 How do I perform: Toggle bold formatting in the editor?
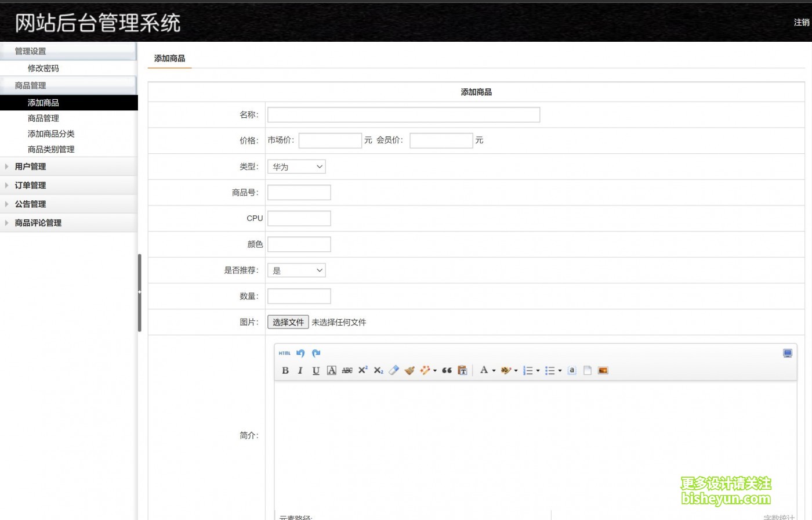(285, 370)
